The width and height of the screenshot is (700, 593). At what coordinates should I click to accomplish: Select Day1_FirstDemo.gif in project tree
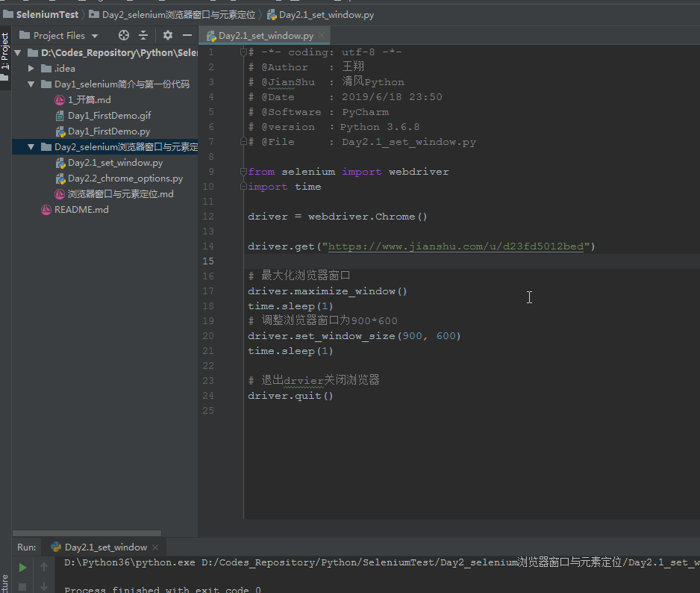point(110,115)
